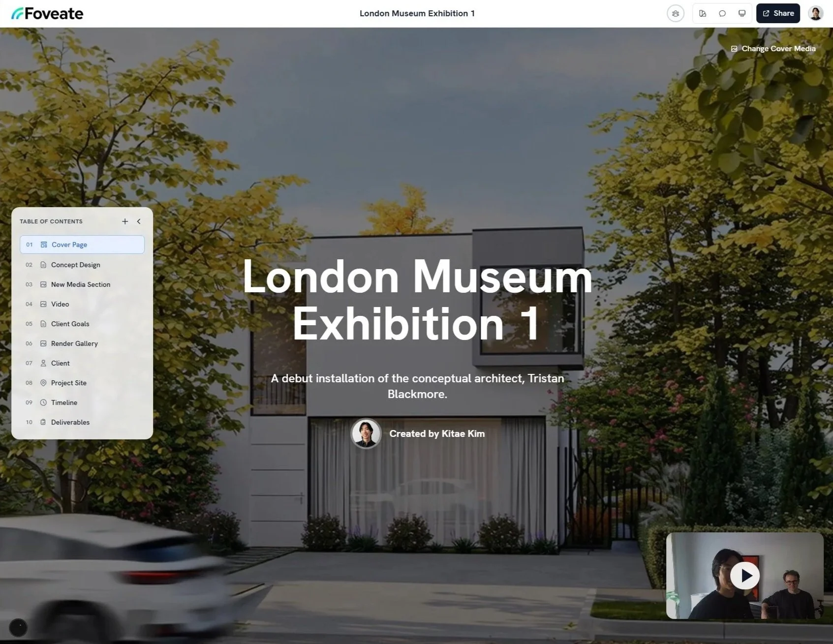Open the comments speech bubble icon
The height and width of the screenshot is (644, 833).
click(x=722, y=13)
